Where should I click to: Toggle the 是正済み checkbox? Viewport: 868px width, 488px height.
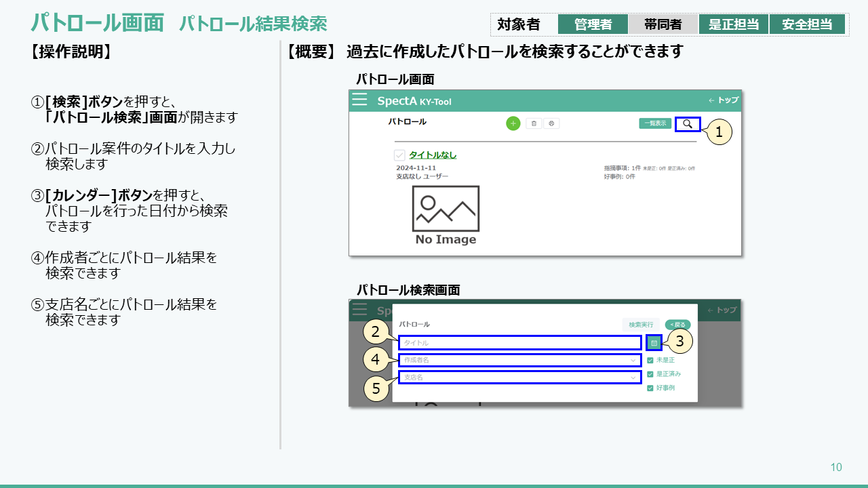click(x=650, y=374)
